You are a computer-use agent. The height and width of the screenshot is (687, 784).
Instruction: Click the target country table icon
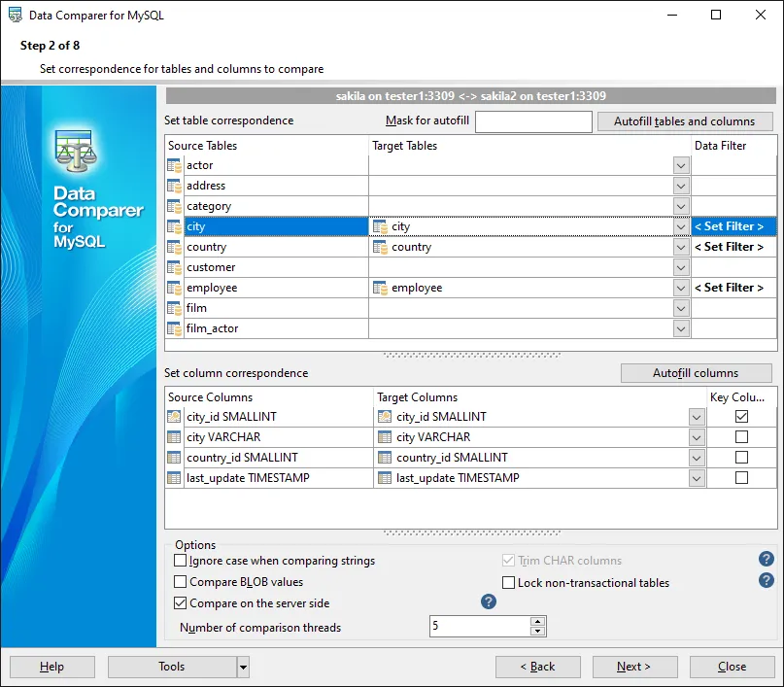coord(380,248)
